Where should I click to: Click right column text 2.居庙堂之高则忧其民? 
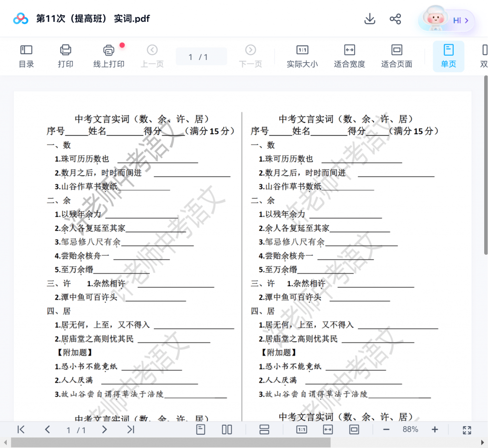pos(298,339)
